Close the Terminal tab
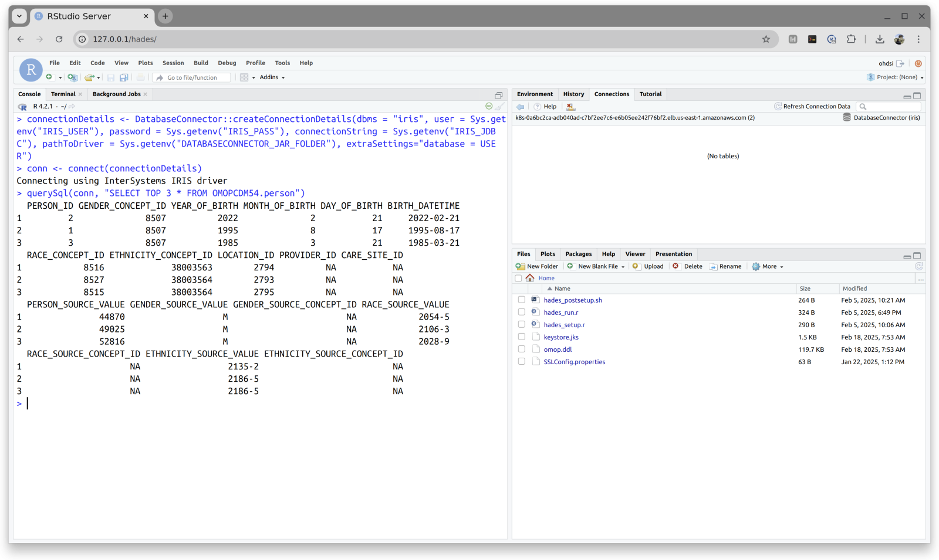This screenshot has width=939, height=560. pos(80,94)
